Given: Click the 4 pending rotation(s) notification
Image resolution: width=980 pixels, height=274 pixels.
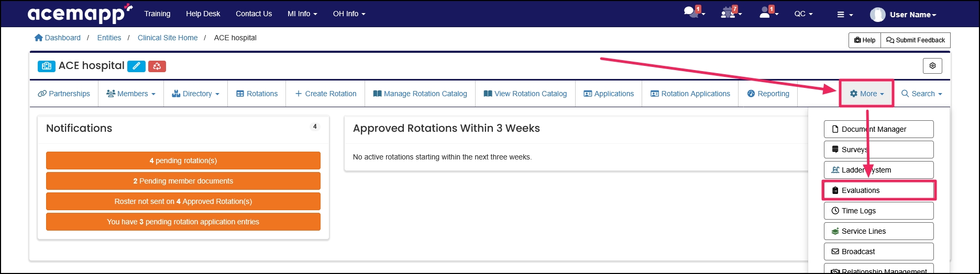Looking at the screenshot, I should click(183, 161).
